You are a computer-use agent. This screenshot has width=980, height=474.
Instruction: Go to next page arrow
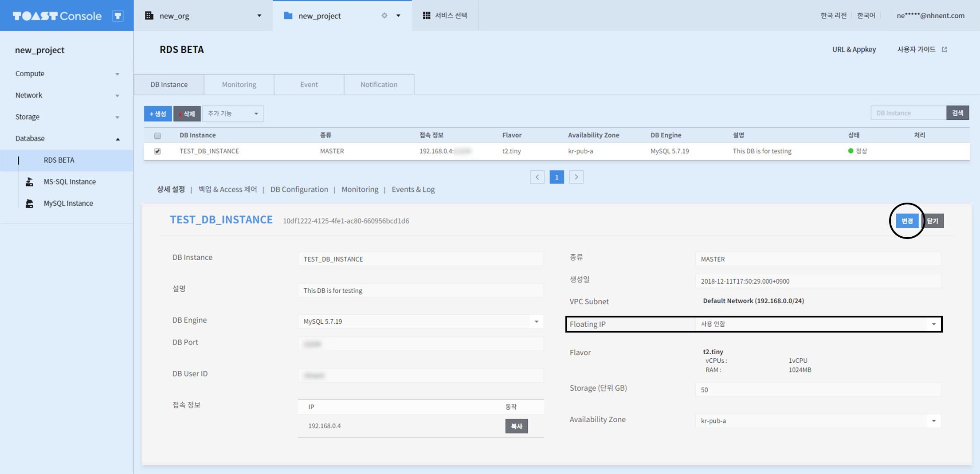(x=576, y=177)
